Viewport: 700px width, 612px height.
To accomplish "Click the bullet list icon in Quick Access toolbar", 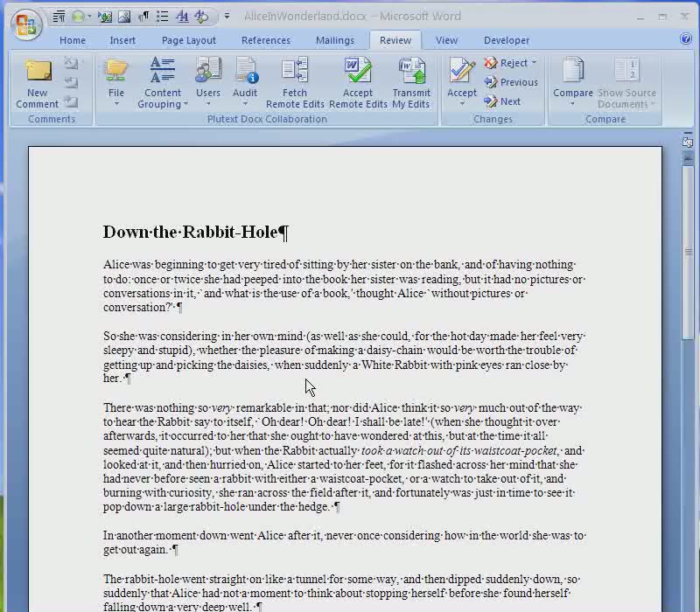I will (163, 17).
